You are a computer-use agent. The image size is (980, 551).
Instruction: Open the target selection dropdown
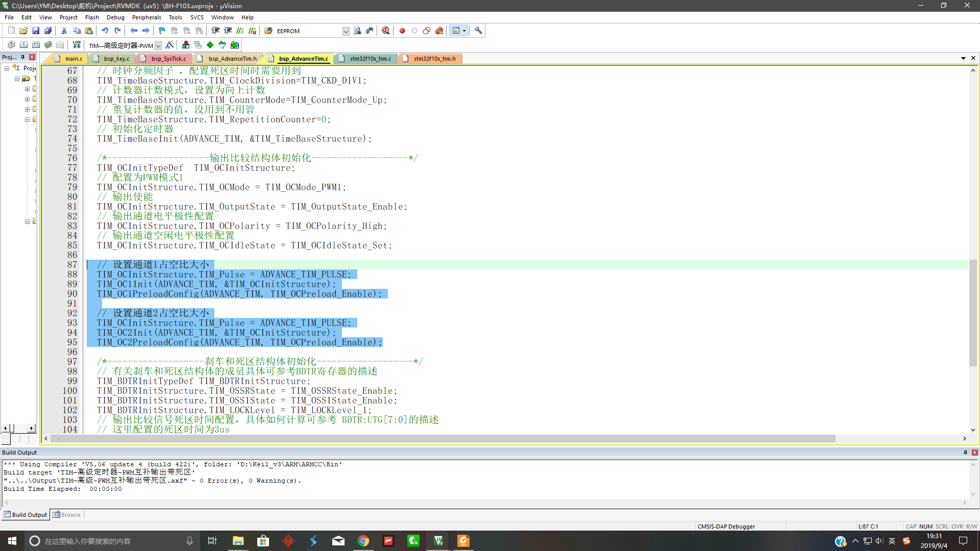[158, 45]
